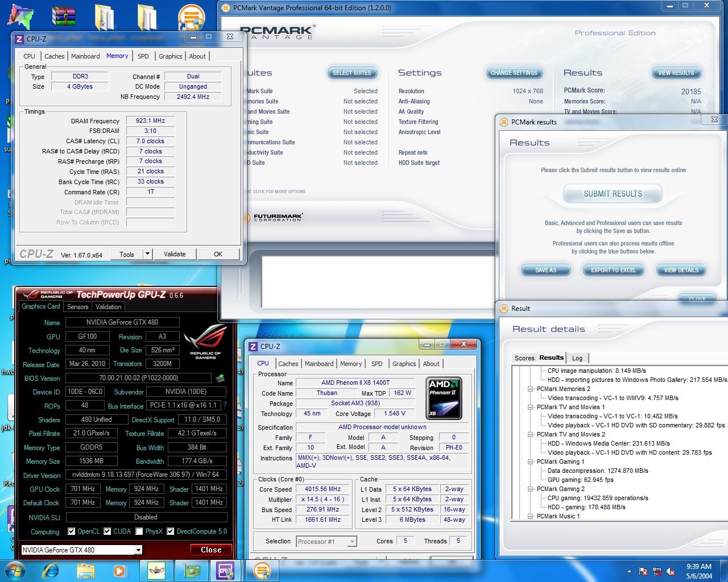Collapse the PCMark TV and Movies 2 node

(530, 434)
